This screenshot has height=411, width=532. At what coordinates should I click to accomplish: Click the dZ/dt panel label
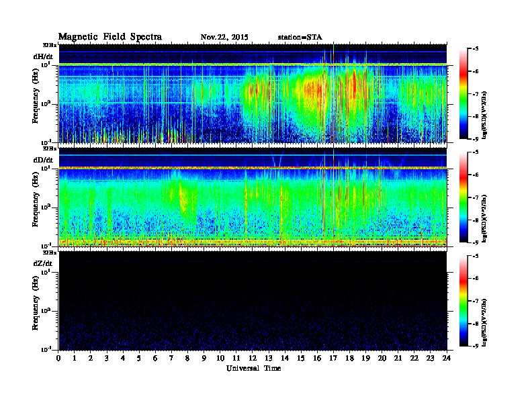[43, 263]
